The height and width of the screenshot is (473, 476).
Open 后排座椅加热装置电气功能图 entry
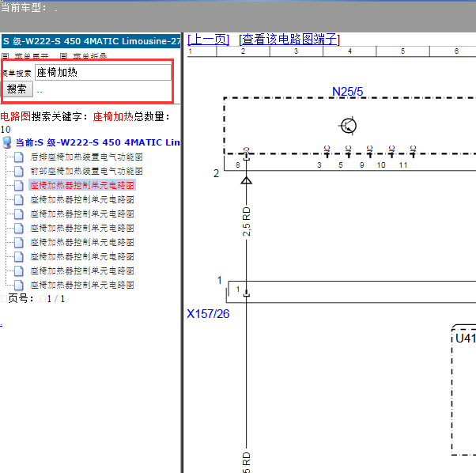click(86, 157)
